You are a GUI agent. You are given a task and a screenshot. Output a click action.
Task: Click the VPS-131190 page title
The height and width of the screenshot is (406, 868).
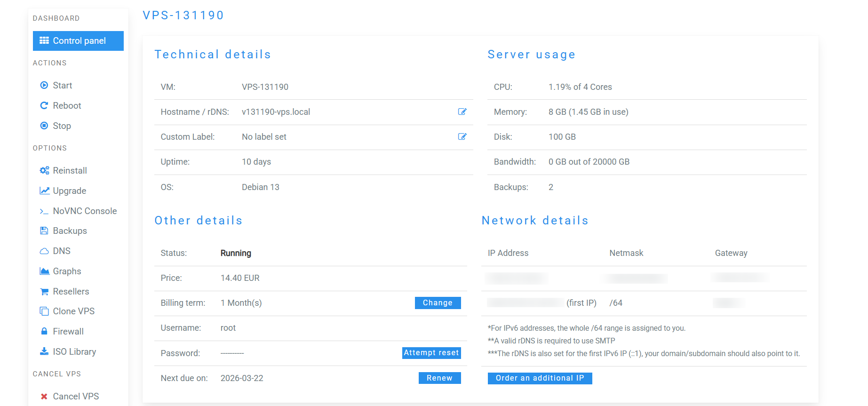click(x=183, y=15)
